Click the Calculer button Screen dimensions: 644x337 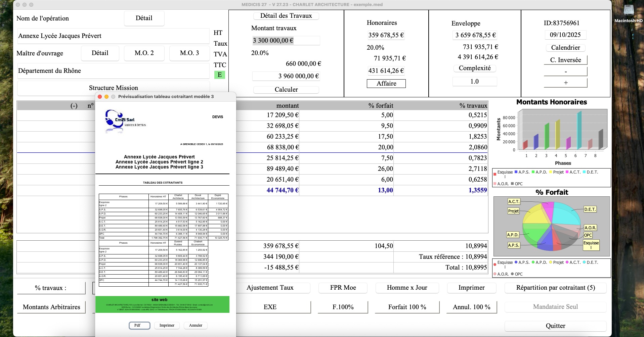point(286,90)
